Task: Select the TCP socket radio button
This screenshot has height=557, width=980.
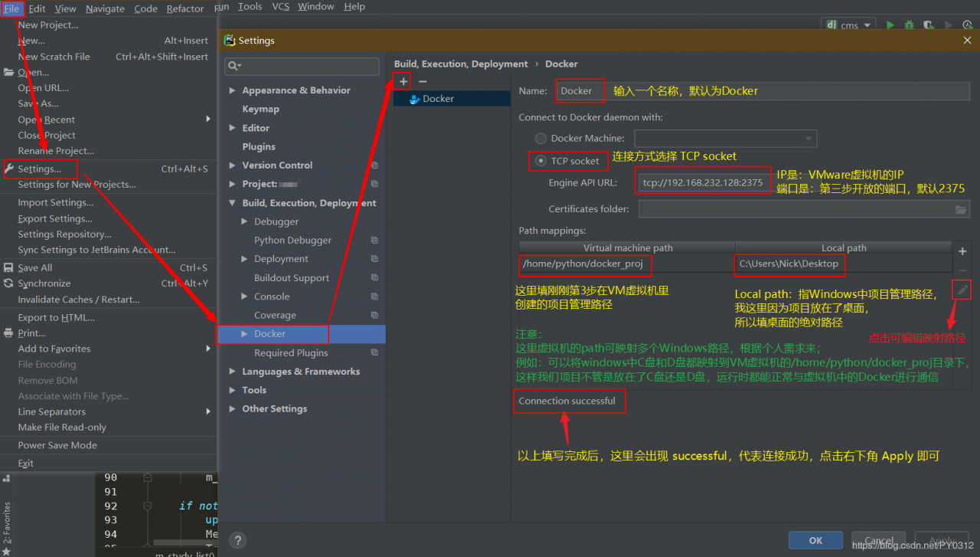Action: point(541,161)
